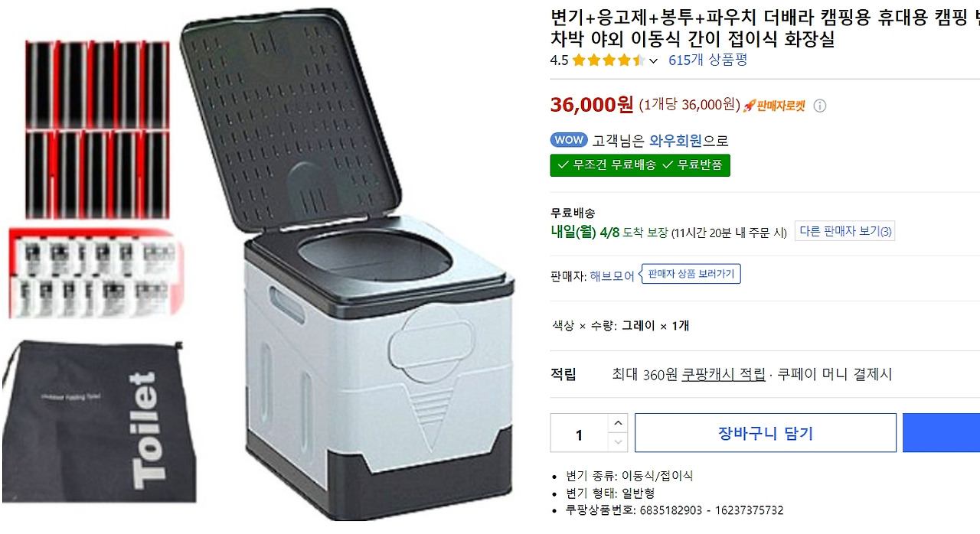Click the blue WOW membership badge
The height and width of the screenshot is (534, 980).
568,139
